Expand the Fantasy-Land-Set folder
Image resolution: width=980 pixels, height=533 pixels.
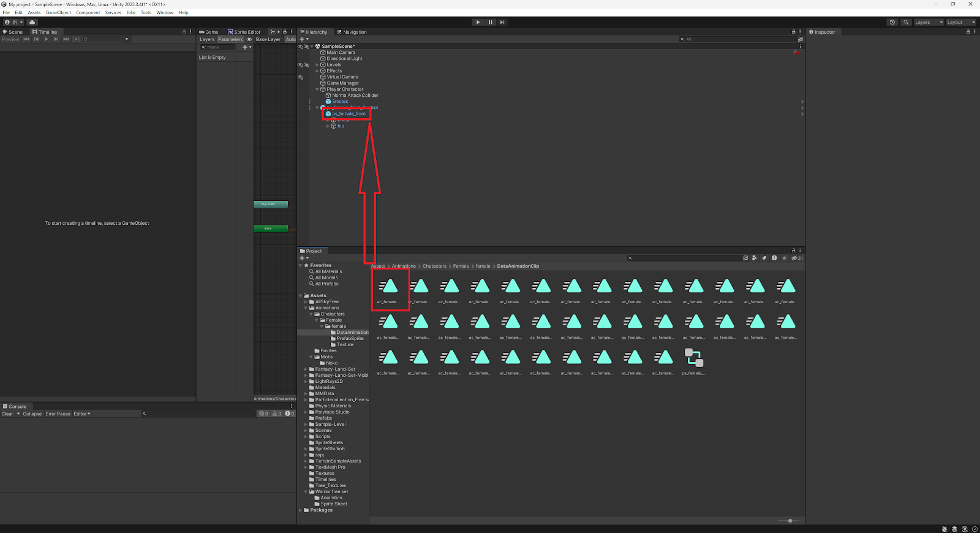click(306, 369)
